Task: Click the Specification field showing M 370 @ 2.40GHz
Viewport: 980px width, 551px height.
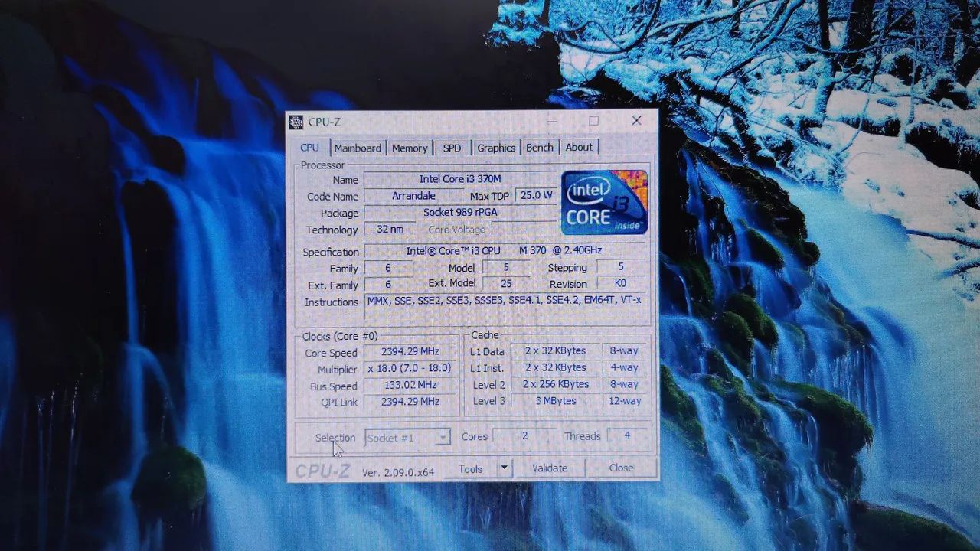Action: [504, 250]
